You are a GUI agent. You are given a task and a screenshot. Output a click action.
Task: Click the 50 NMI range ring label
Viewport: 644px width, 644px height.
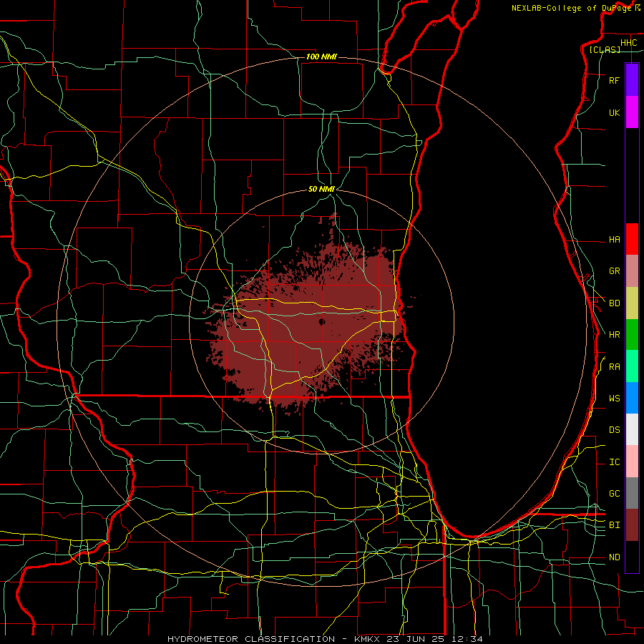point(321,189)
